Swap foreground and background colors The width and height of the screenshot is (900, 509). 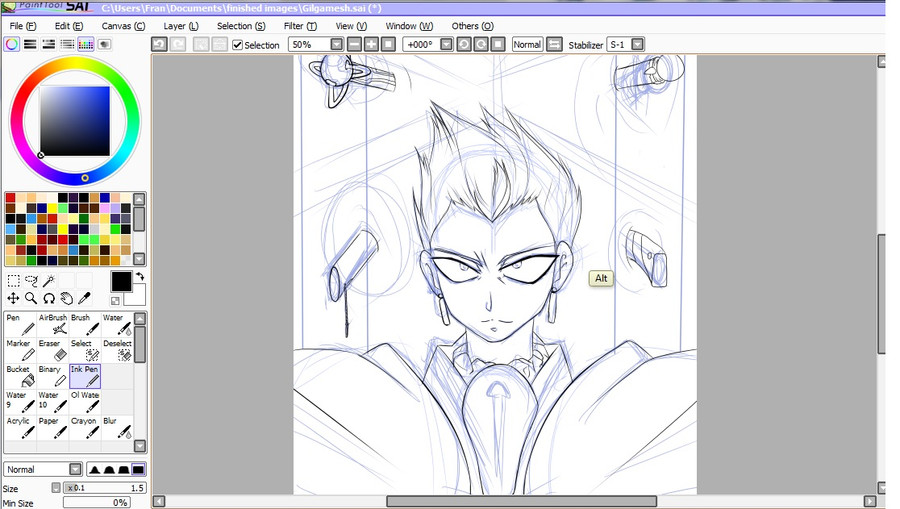(139, 277)
